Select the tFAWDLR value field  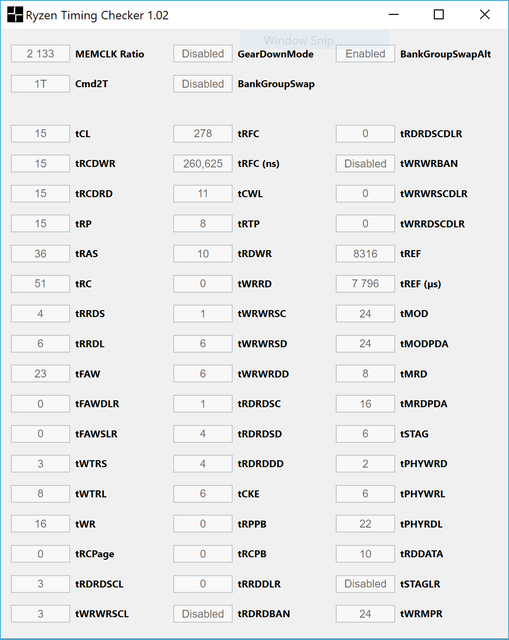40,404
